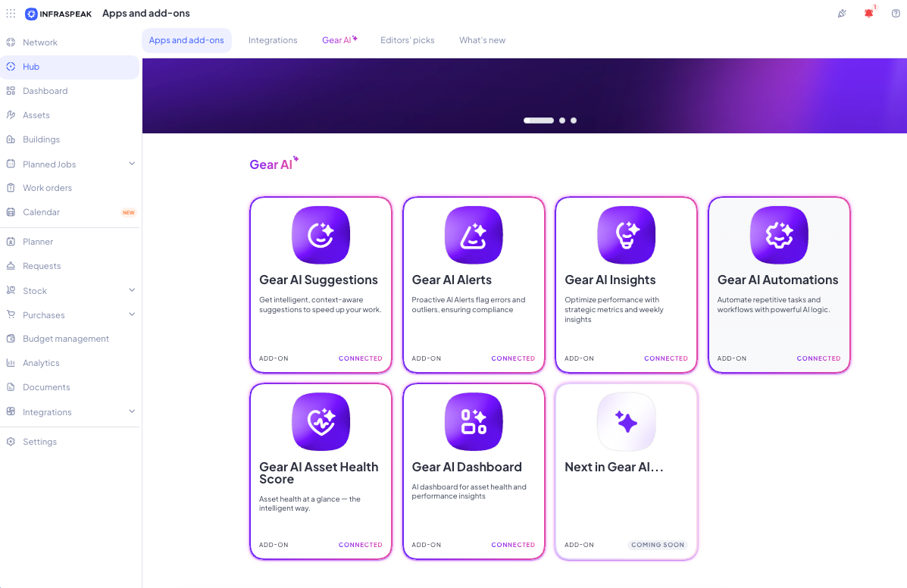Select the third banner carousel dot
907x588 pixels.
pyautogui.click(x=574, y=120)
